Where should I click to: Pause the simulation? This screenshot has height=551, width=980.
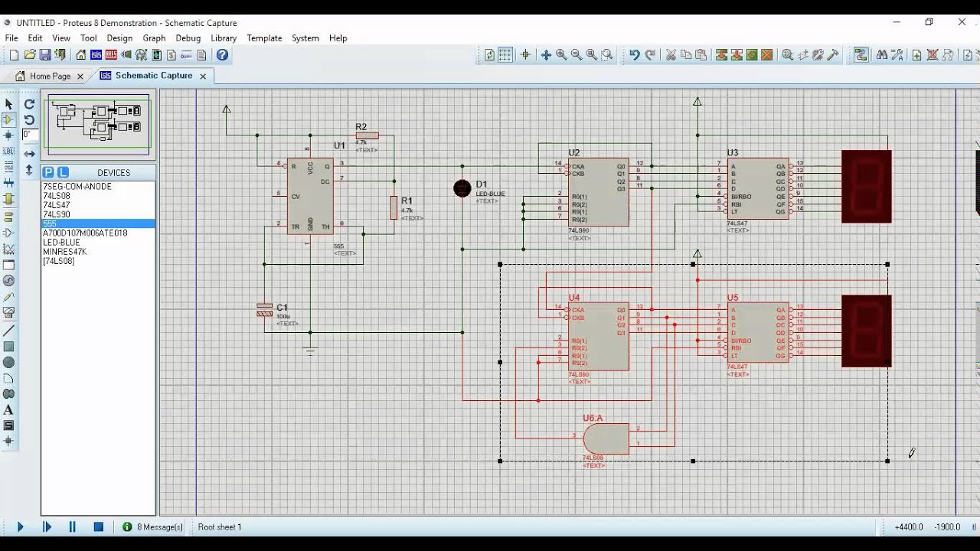(x=73, y=527)
